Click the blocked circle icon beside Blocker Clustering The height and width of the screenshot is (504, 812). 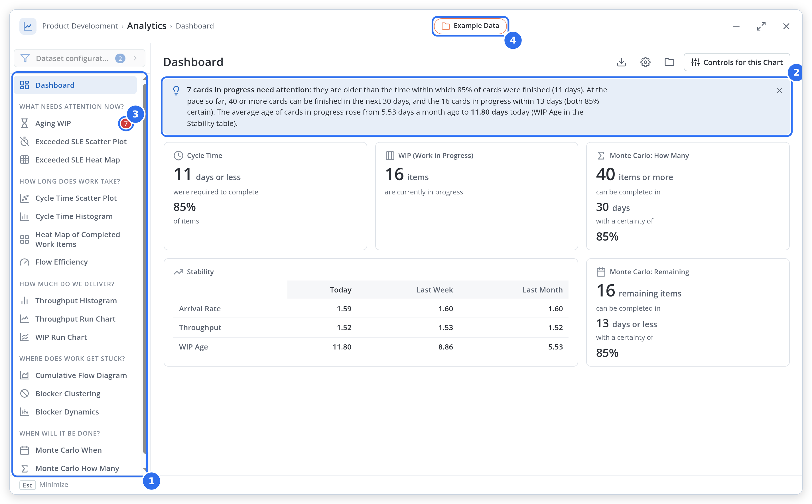click(x=24, y=394)
